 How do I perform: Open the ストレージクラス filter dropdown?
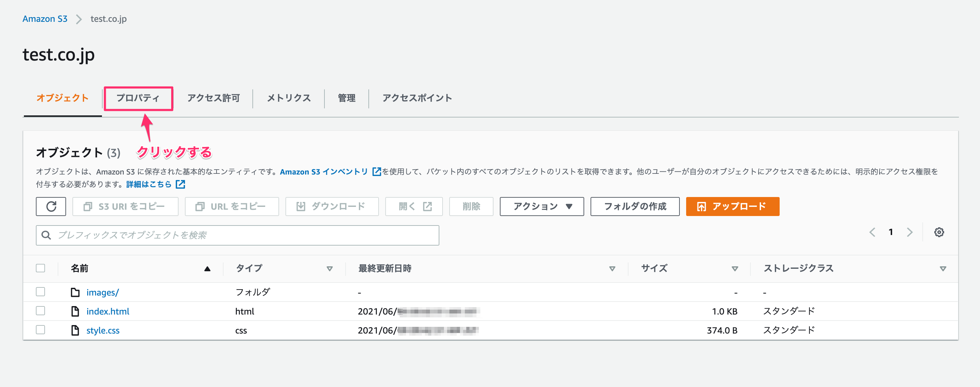pos(943,268)
